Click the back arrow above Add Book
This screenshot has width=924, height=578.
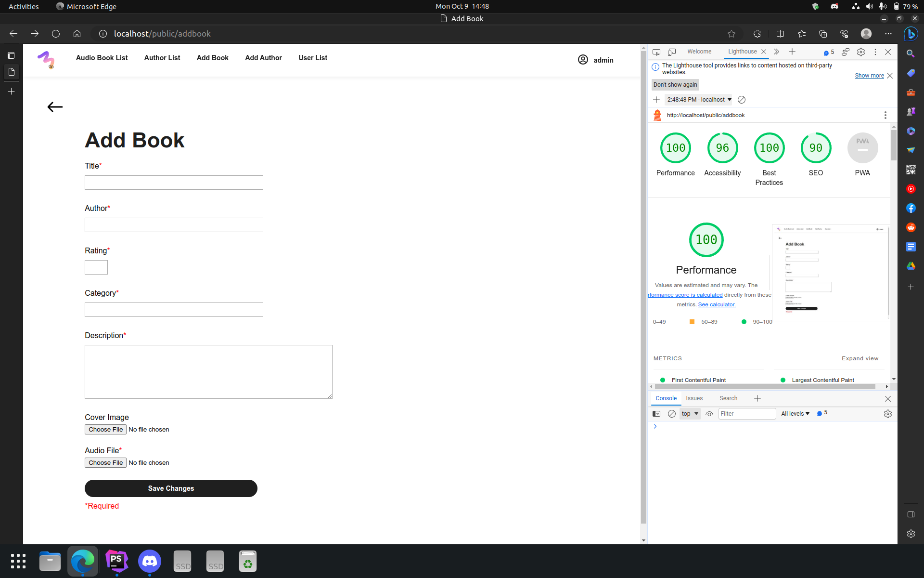[x=55, y=107]
